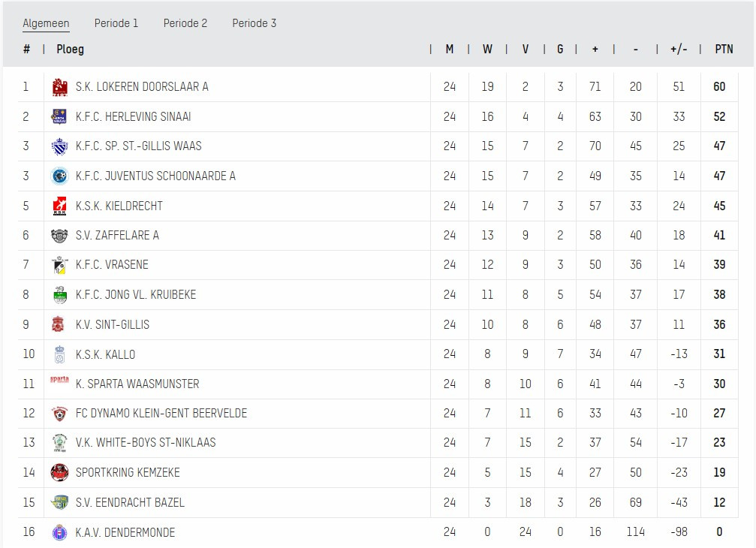756x548 pixels.
Task: Click the K.V. Sint-Gillis red crest
Action: pyautogui.click(x=60, y=324)
